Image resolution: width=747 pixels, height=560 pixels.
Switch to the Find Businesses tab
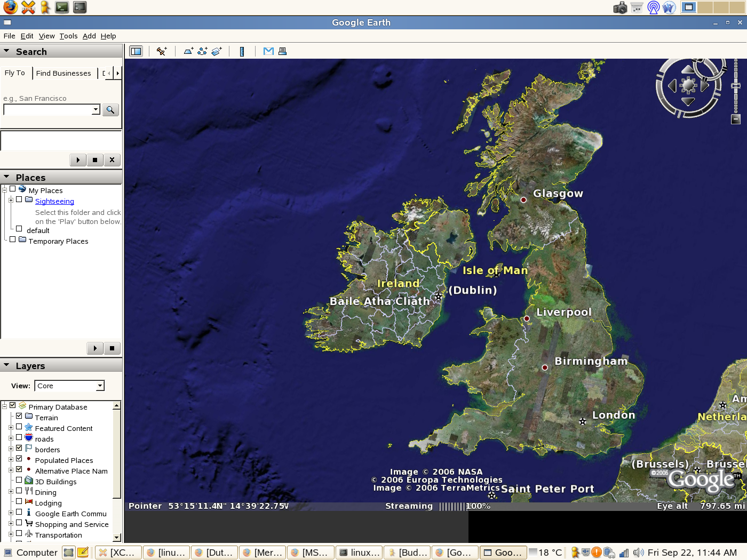pos(63,73)
